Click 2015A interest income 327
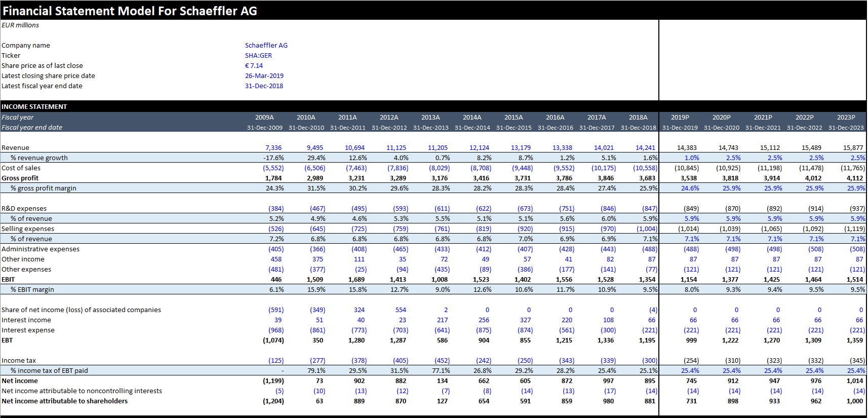This screenshot has height=418, width=868. coord(526,320)
